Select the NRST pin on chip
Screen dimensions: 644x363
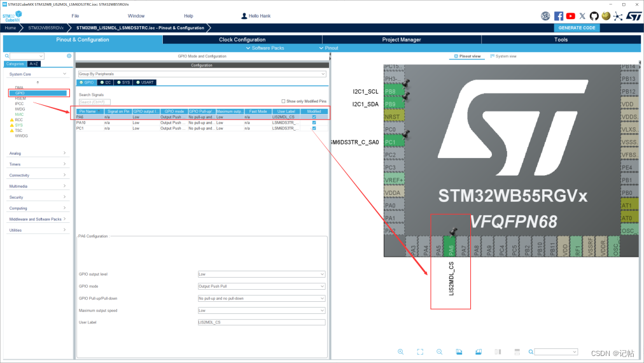coord(395,117)
